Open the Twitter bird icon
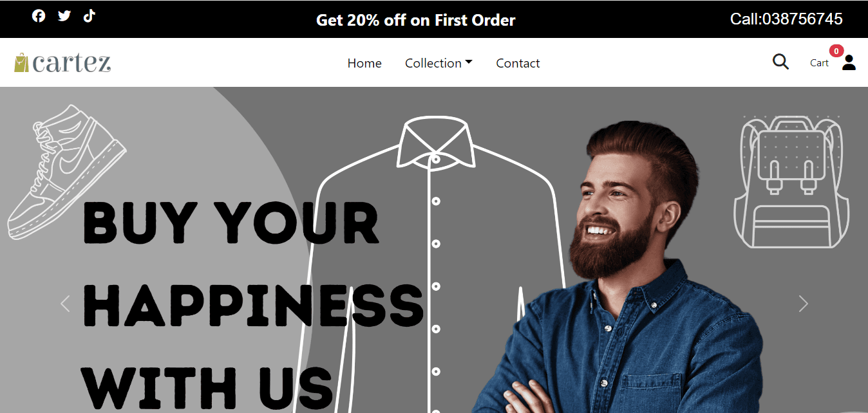The height and width of the screenshot is (413, 868). click(x=64, y=16)
